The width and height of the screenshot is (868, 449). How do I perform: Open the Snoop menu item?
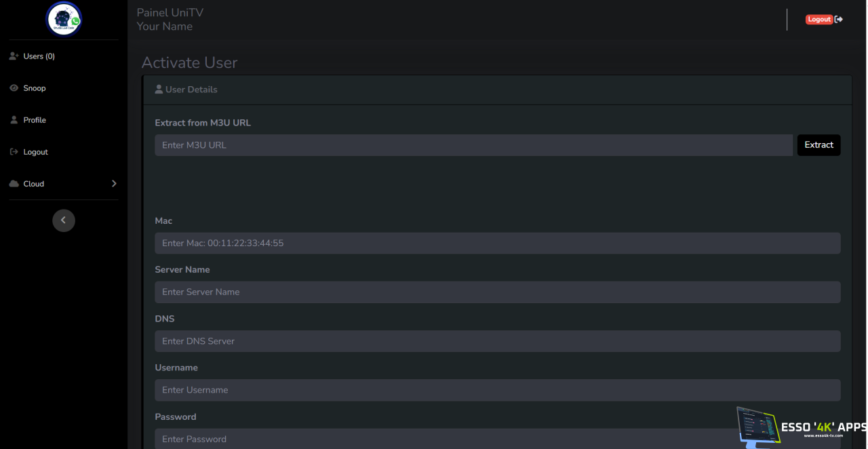[35, 88]
